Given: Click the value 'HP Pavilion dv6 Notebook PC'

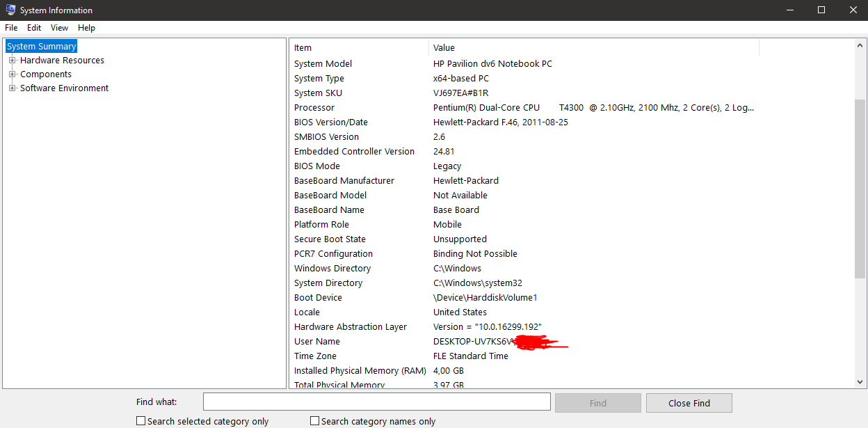Looking at the screenshot, I should (492, 64).
